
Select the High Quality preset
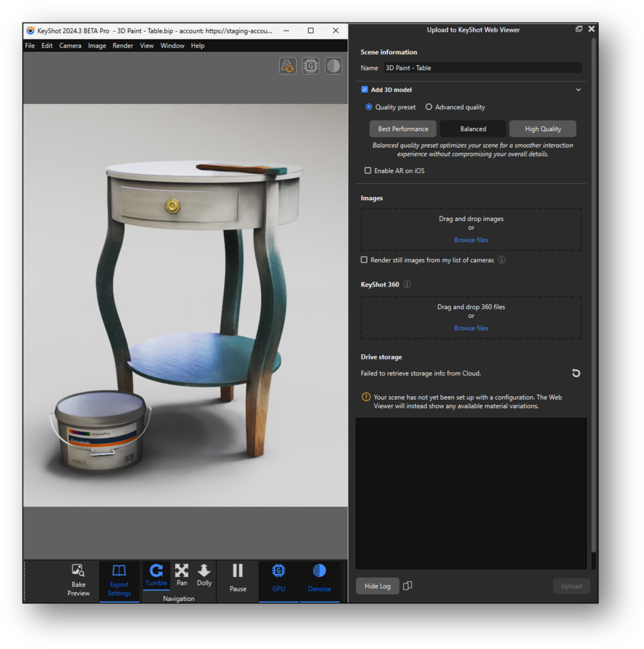coord(543,128)
